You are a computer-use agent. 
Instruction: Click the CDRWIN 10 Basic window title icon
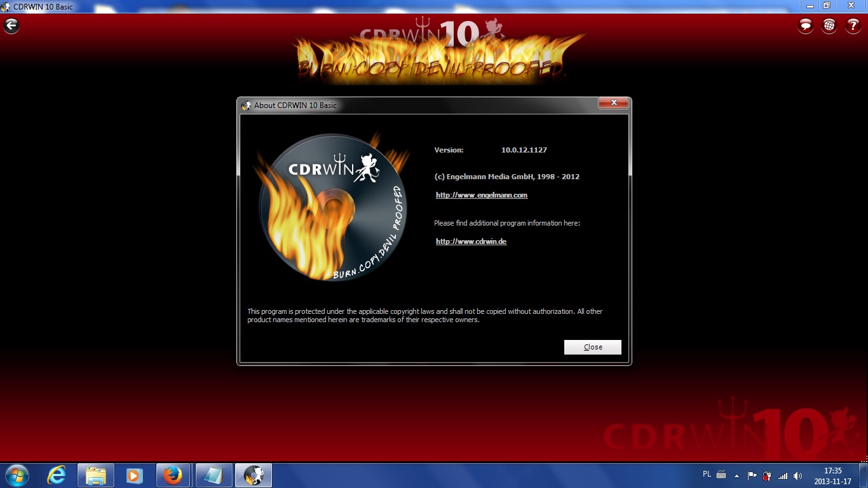(6, 7)
